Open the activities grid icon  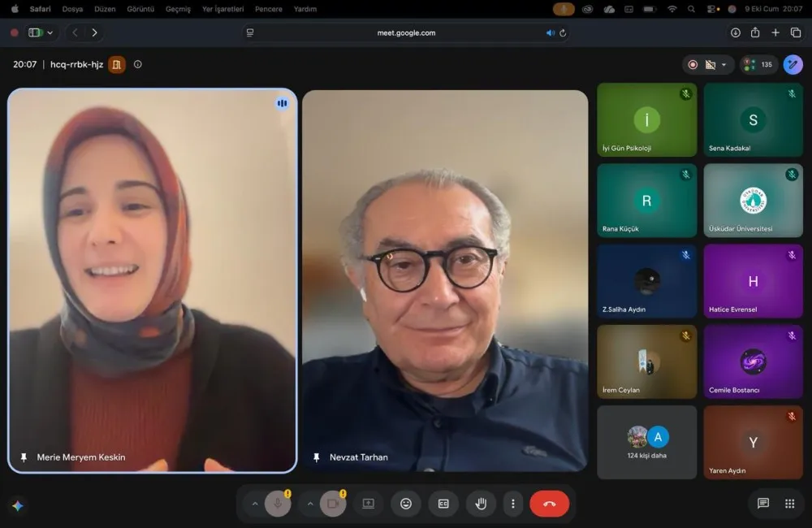pos(790,504)
